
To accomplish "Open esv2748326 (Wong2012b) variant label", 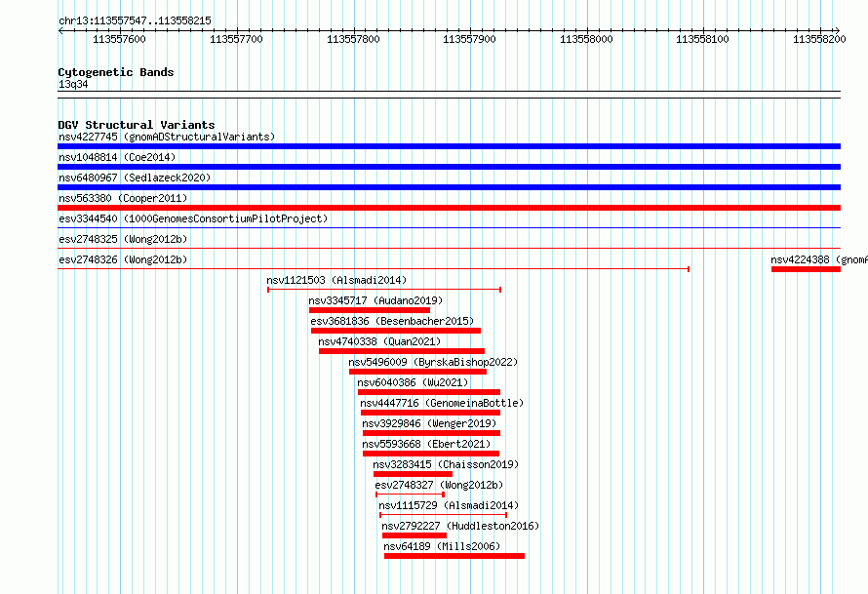I will tap(123, 259).
